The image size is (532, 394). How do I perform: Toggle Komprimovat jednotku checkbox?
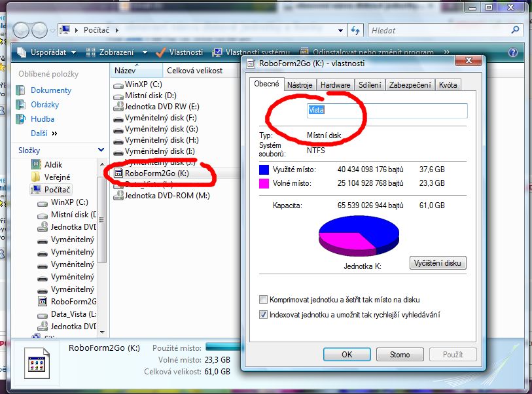click(263, 300)
